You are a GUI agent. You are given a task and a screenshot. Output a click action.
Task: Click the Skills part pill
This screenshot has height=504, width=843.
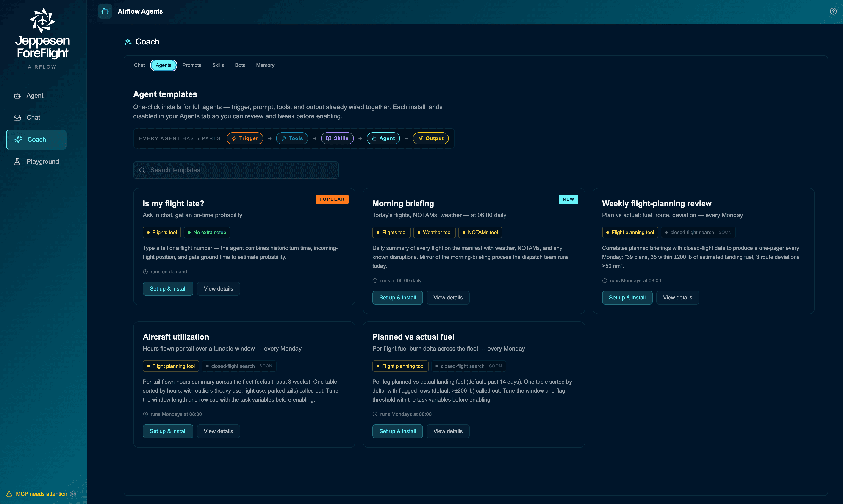[x=337, y=138]
